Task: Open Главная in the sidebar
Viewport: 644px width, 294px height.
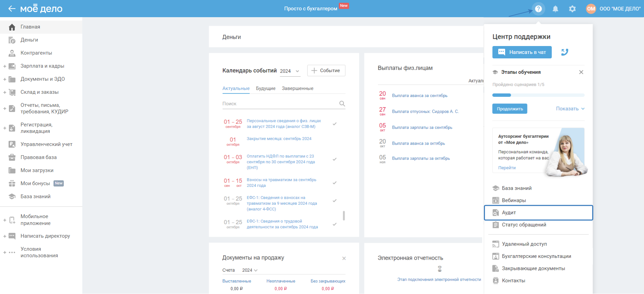Action: (41, 27)
